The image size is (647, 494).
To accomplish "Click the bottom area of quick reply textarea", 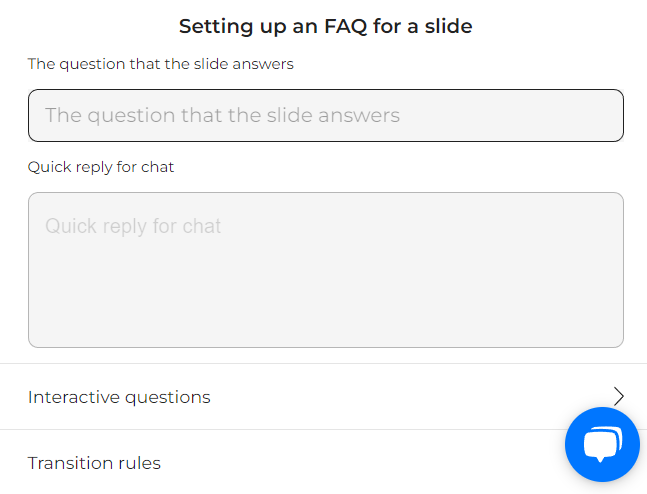I will 325,330.
